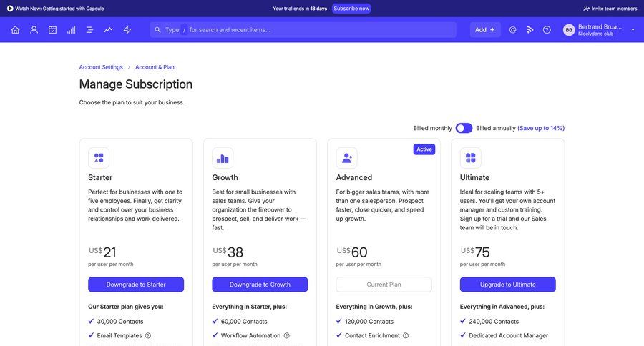Click the help question mark icon in navbar
This screenshot has height=346, width=644.
[x=547, y=30]
